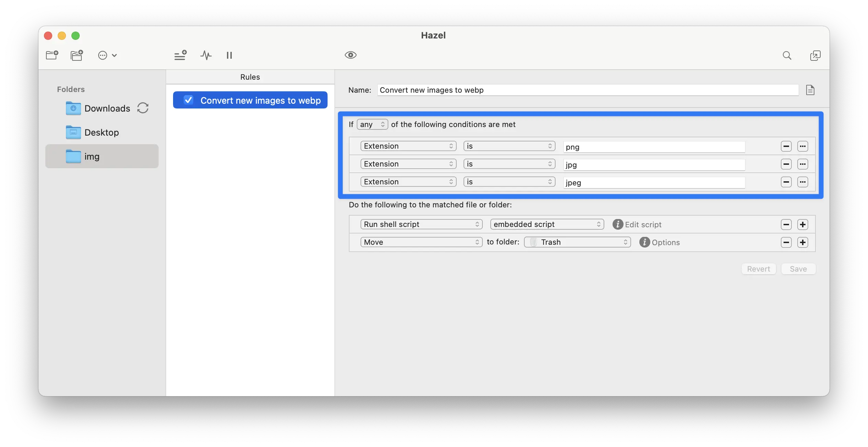Click the jpg value field
868x447 pixels.
pos(654,165)
